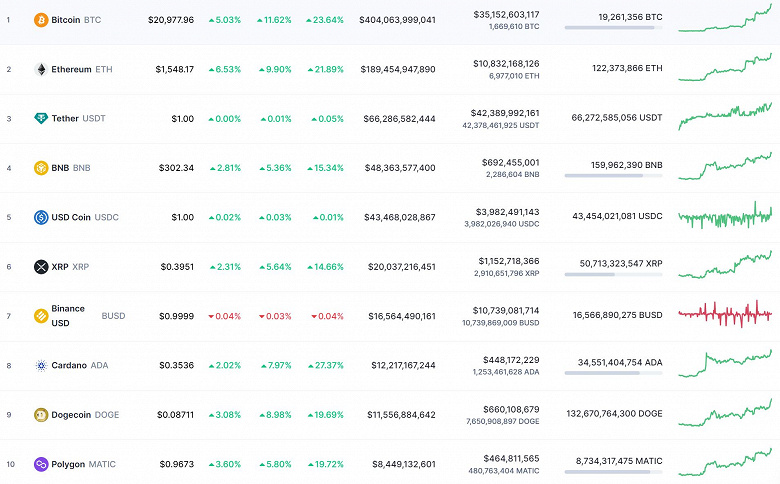Click the Bitcoin coin logo icon

41,20
